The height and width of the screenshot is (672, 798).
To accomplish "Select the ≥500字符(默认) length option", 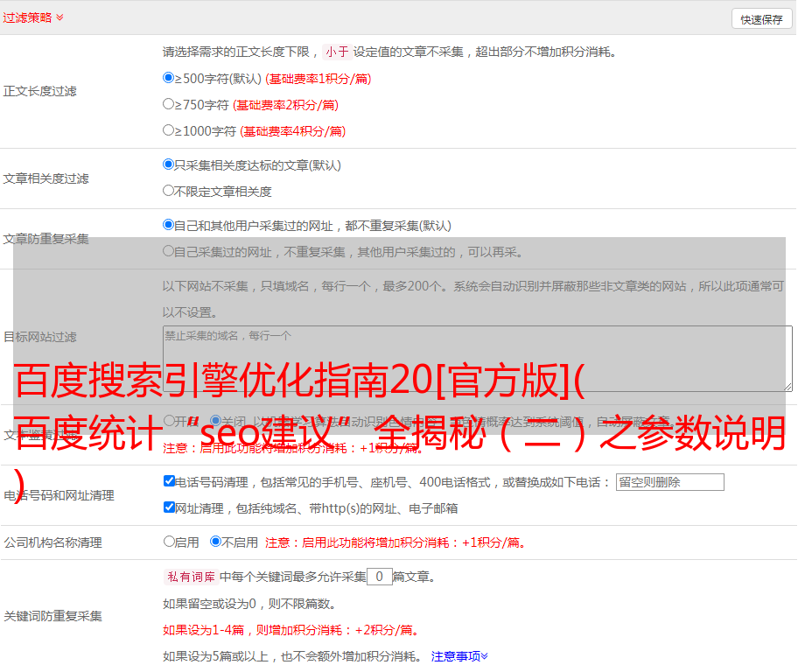I will point(169,78).
